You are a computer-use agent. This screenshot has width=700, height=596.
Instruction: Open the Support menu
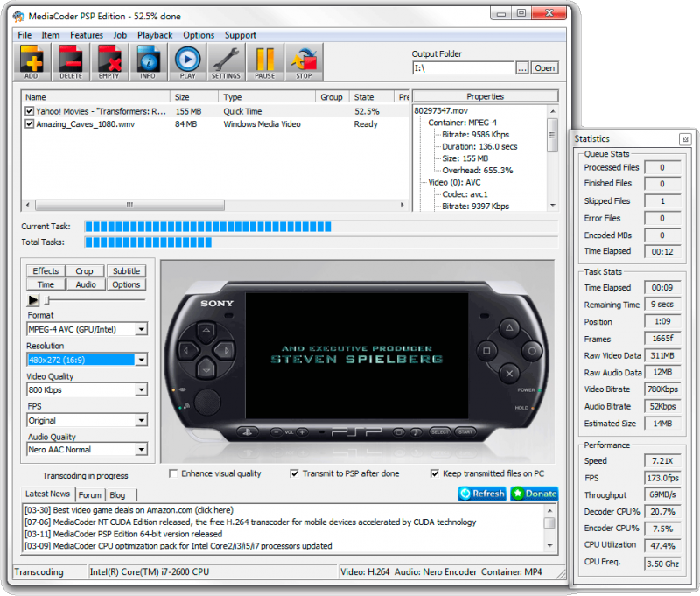point(240,35)
